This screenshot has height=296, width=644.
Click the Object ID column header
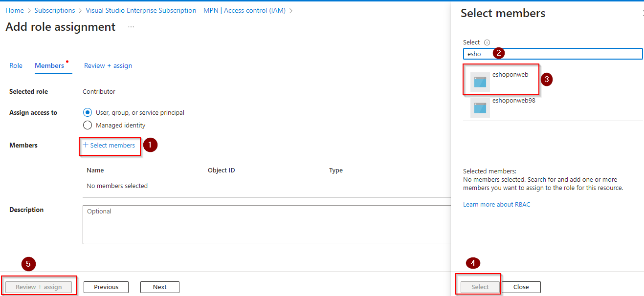[x=221, y=170]
